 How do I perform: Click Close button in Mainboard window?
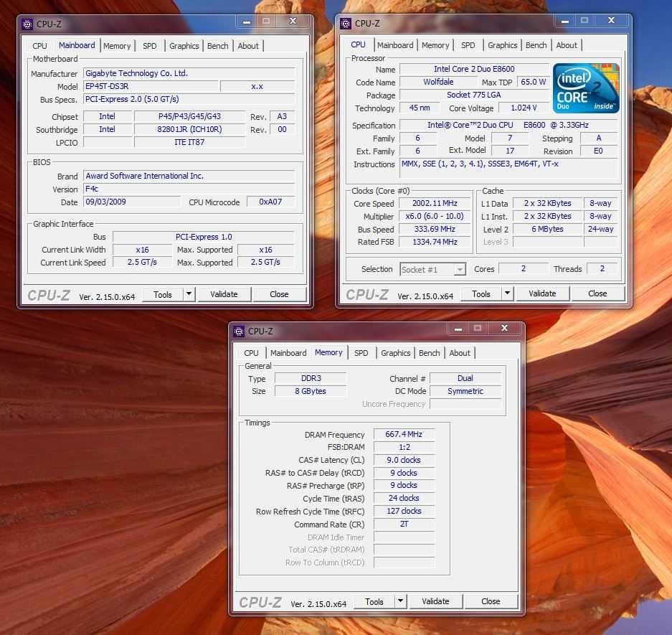pyautogui.click(x=279, y=294)
